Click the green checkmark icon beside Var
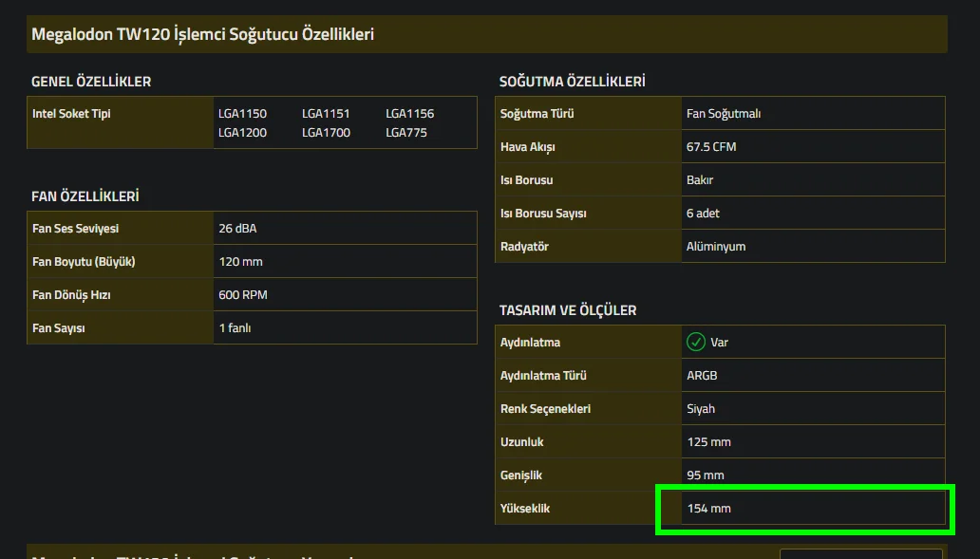980x559 pixels. [696, 342]
